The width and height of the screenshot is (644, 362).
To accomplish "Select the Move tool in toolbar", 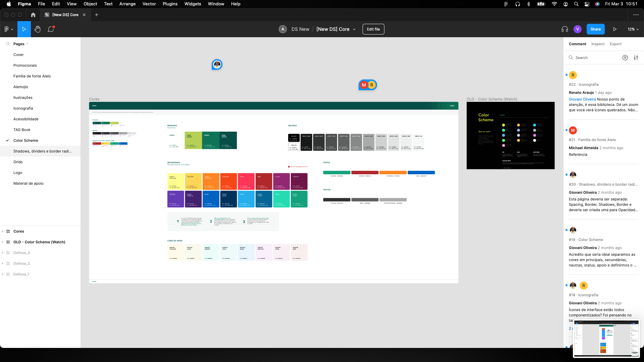I will 24,29.
